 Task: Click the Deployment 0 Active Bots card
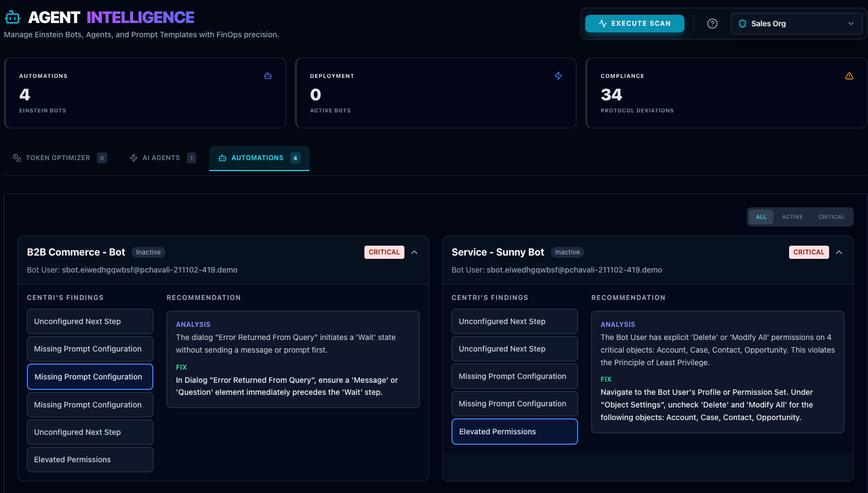pos(436,93)
